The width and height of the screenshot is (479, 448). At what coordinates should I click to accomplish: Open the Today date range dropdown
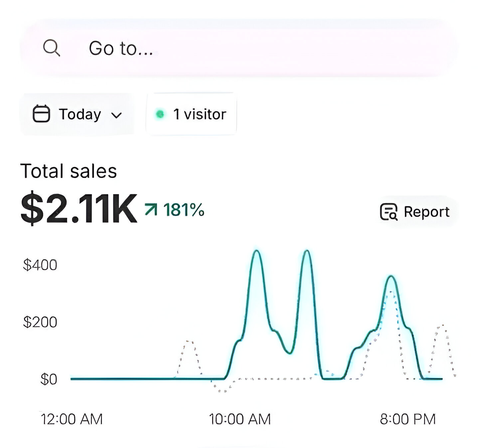pos(77,114)
